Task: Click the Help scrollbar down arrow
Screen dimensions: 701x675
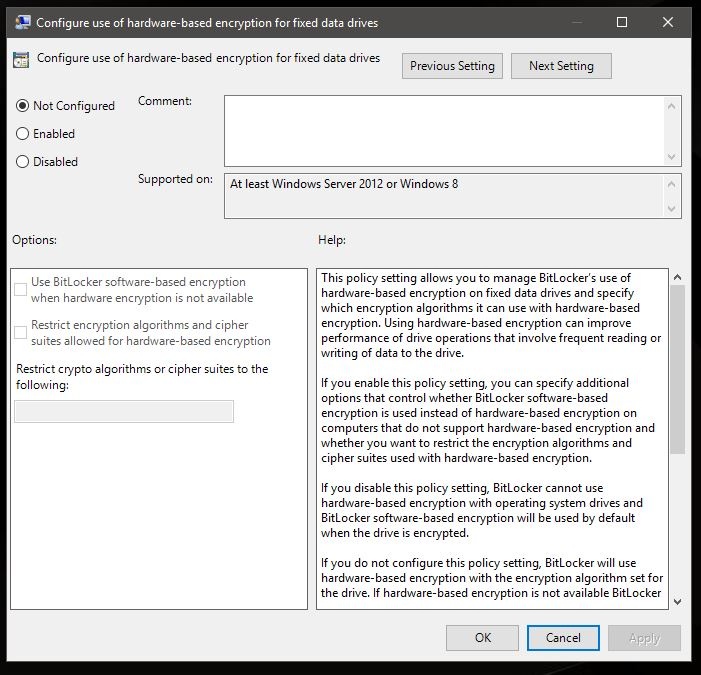Action: tap(677, 602)
